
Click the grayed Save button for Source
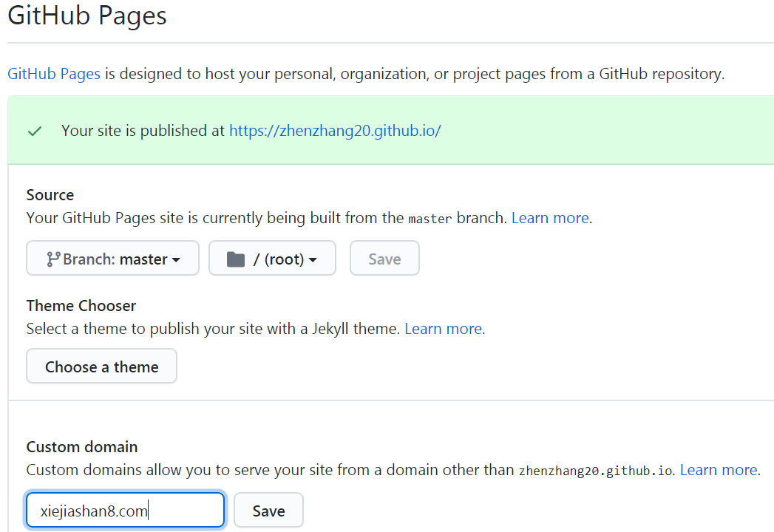pos(384,258)
